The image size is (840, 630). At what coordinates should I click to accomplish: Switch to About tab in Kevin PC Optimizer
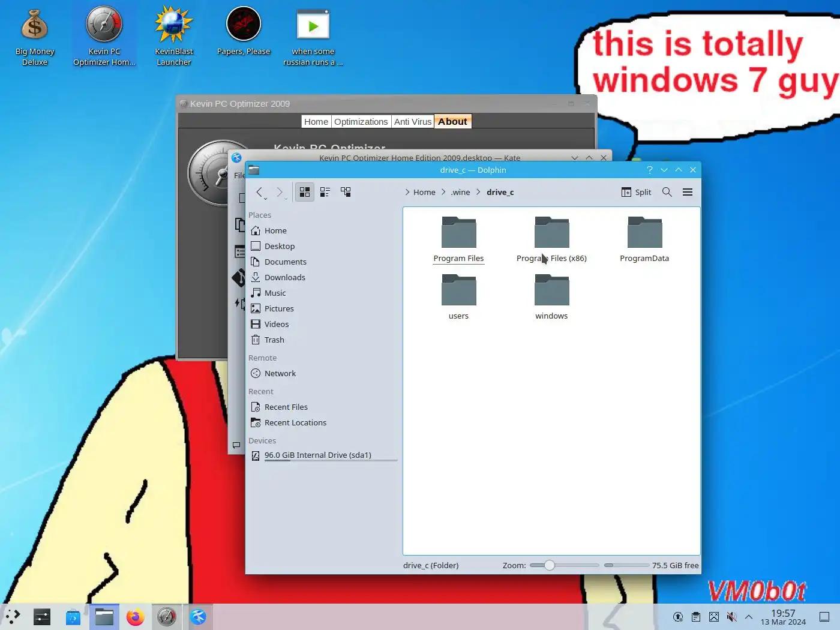(x=452, y=121)
